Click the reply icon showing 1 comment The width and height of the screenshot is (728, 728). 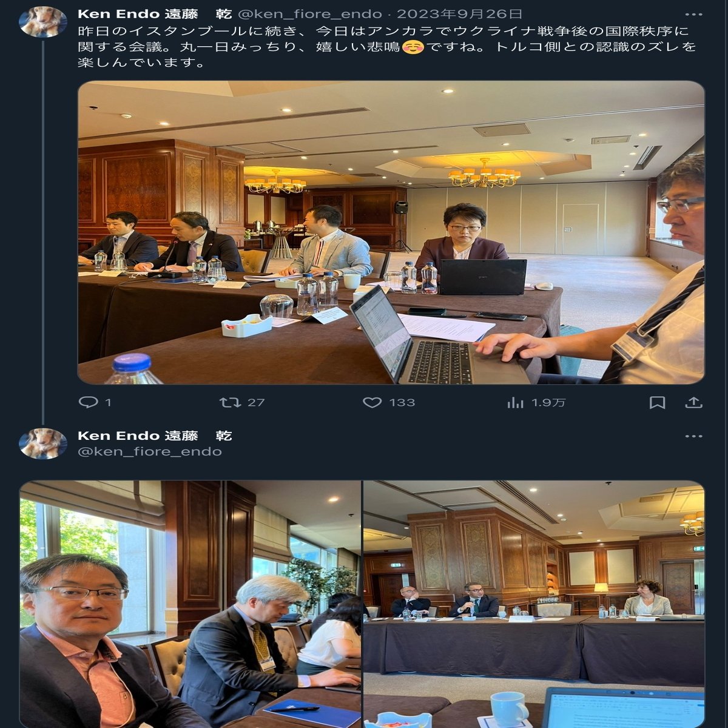click(x=89, y=402)
